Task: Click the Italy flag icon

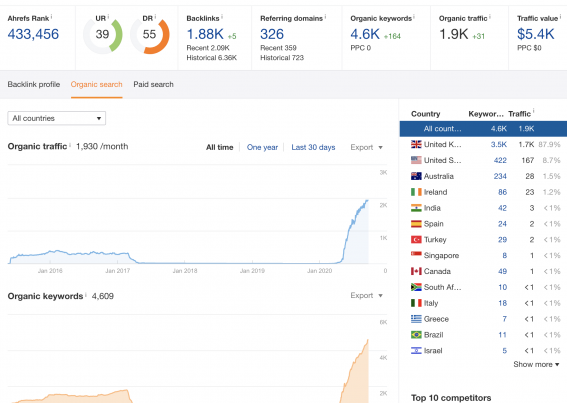Action: pos(416,303)
